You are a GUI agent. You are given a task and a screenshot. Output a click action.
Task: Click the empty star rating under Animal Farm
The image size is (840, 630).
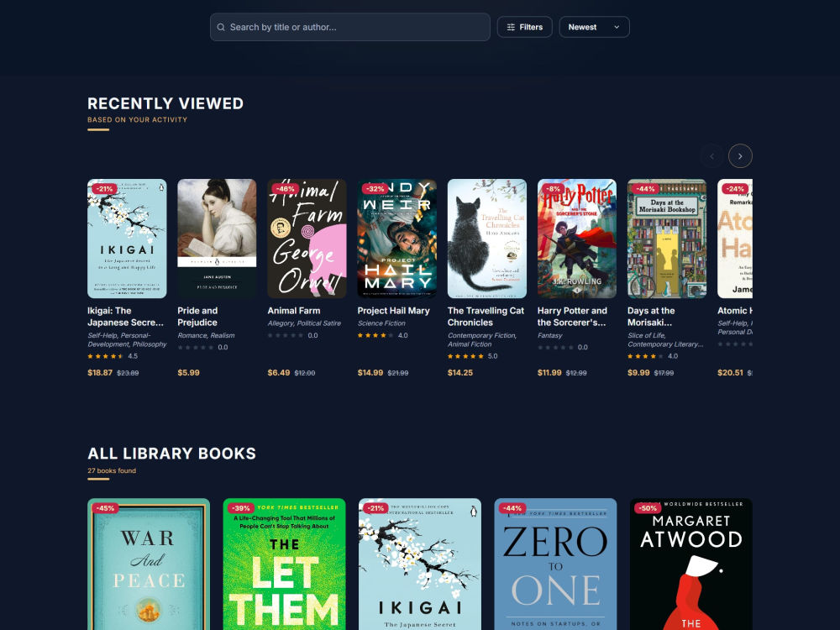(x=286, y=335)
